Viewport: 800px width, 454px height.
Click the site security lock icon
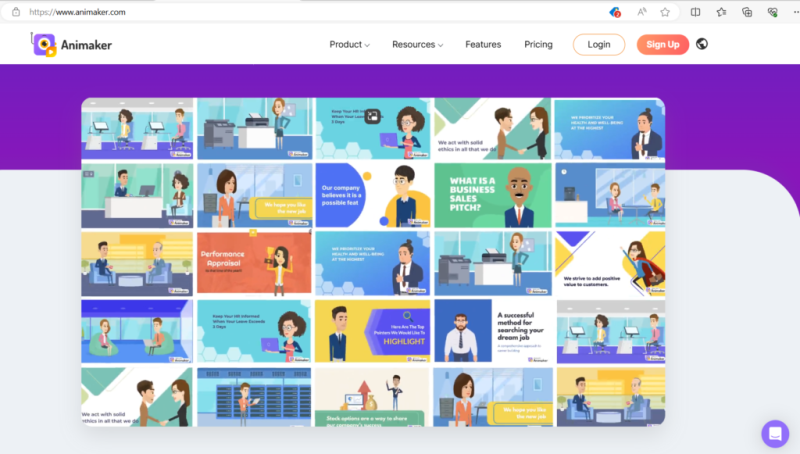click(16, 12)
